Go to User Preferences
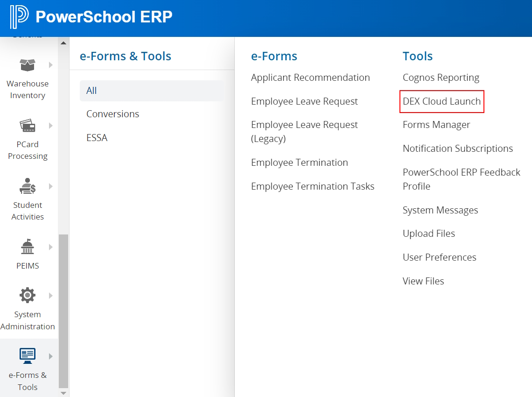The height and width of the screenshot is (397, 532). pyautogui.click(x=439, y=257)
